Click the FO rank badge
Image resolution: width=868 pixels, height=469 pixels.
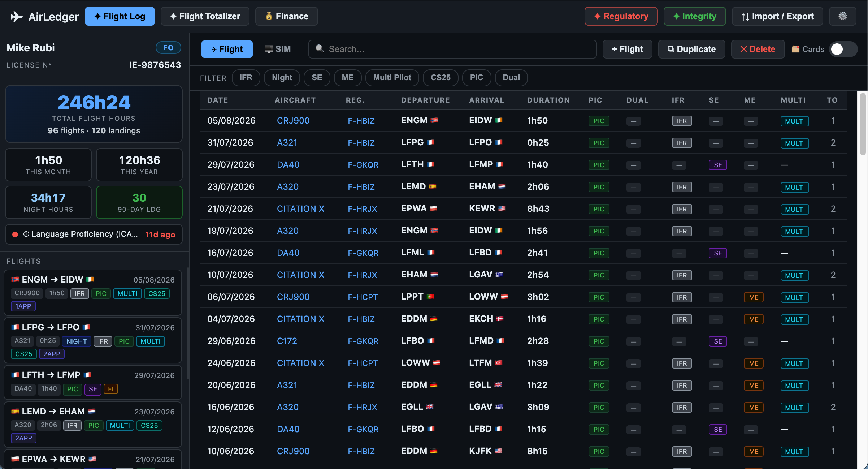point(168,48)
